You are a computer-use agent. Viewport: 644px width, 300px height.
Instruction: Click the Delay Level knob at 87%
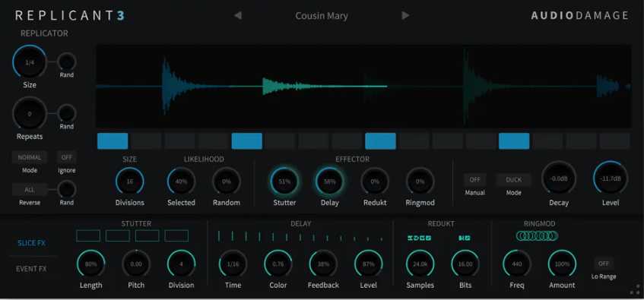pos(369,264)
